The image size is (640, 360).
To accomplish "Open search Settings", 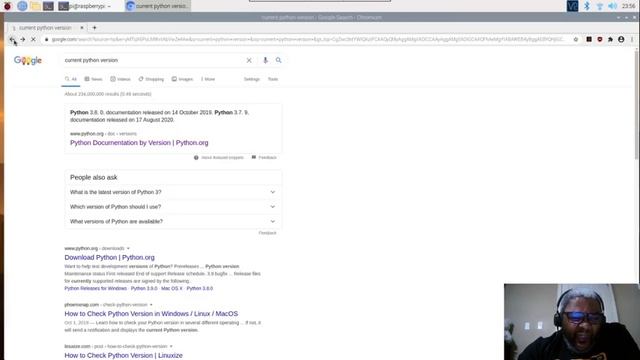I will click(252, 79).
